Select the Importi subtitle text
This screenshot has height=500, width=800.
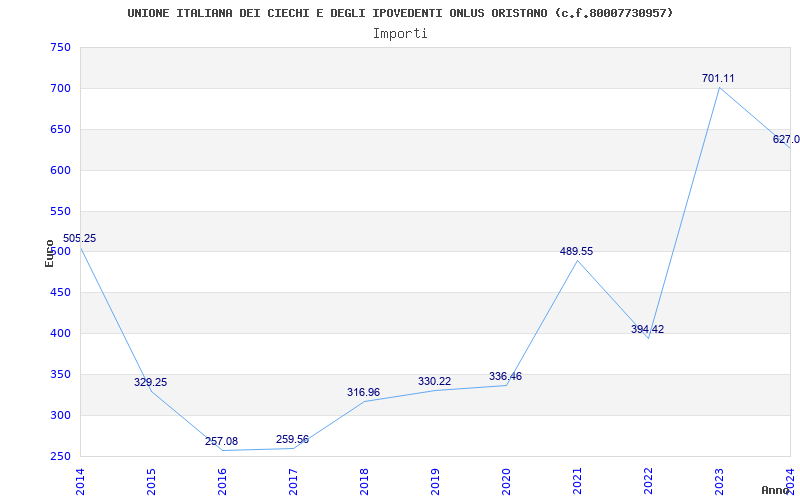pyautogui.click(x=400, y=33)
